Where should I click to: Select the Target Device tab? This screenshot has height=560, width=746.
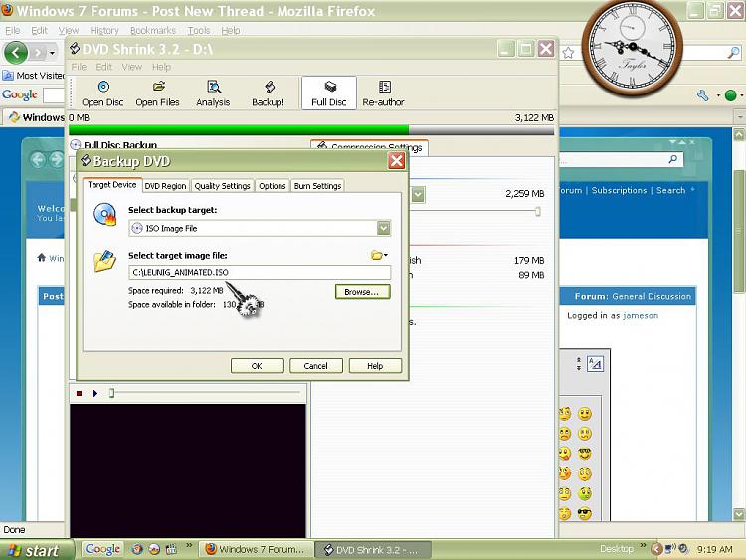click(x=111, y=185)
